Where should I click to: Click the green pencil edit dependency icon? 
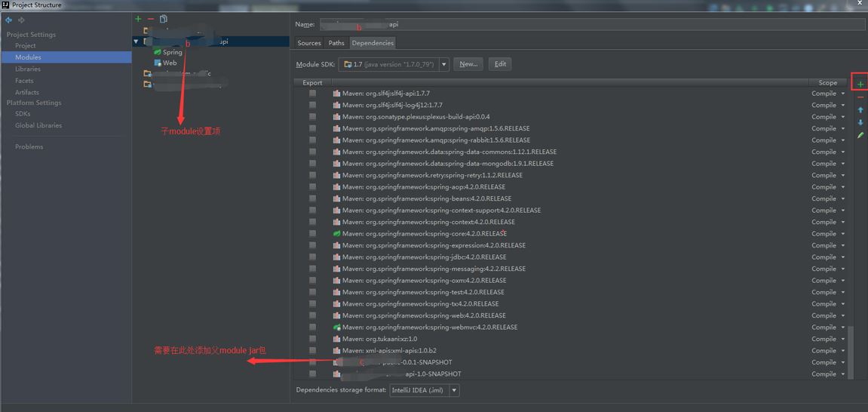click(x=860, y=135)
